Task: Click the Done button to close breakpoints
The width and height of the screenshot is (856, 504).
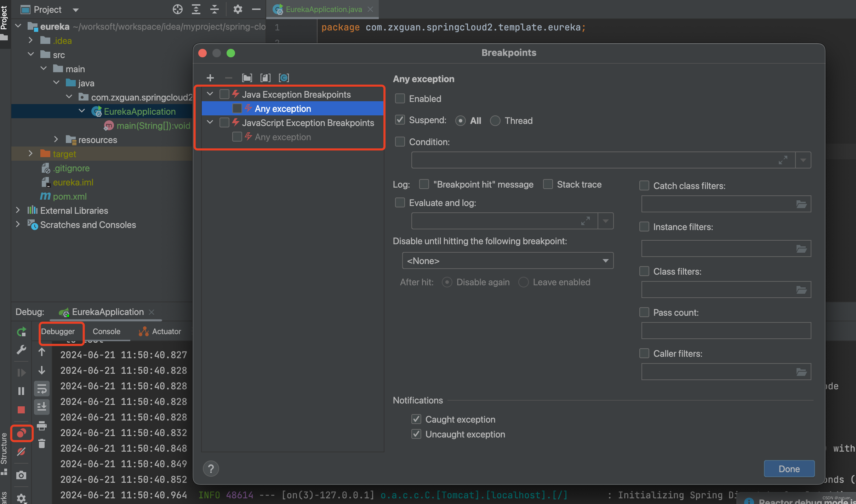Action: pos(789,469)
